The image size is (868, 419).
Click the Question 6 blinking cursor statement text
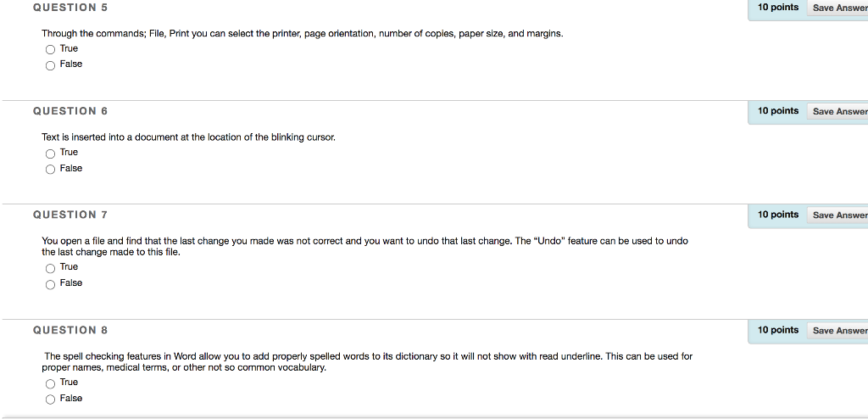[189, 137]
